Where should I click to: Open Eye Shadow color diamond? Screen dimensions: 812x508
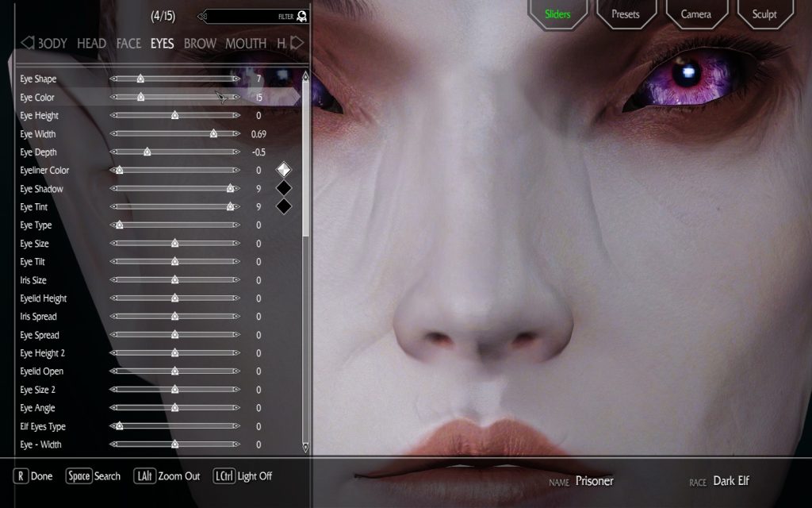click(283, 188)
